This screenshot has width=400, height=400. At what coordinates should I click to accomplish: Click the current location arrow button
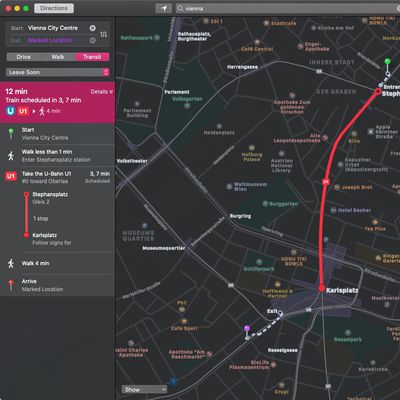[164, 8]
